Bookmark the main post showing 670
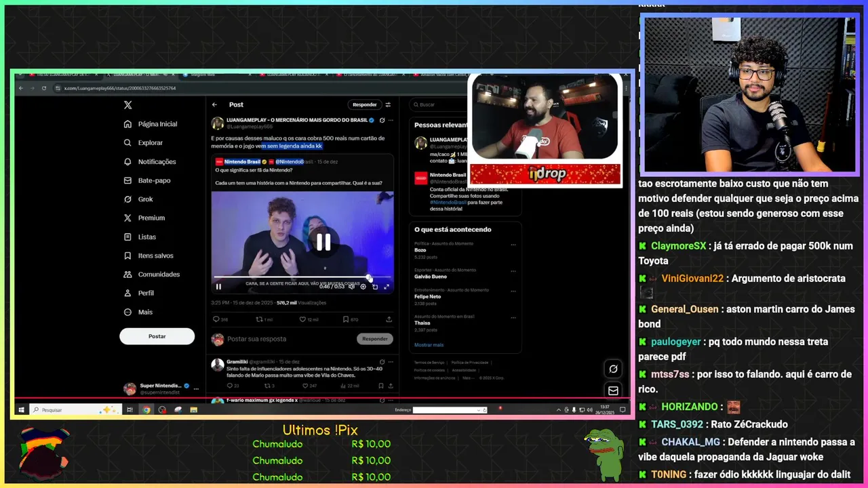Screen dimensions: 868x488 coord(345,319)
